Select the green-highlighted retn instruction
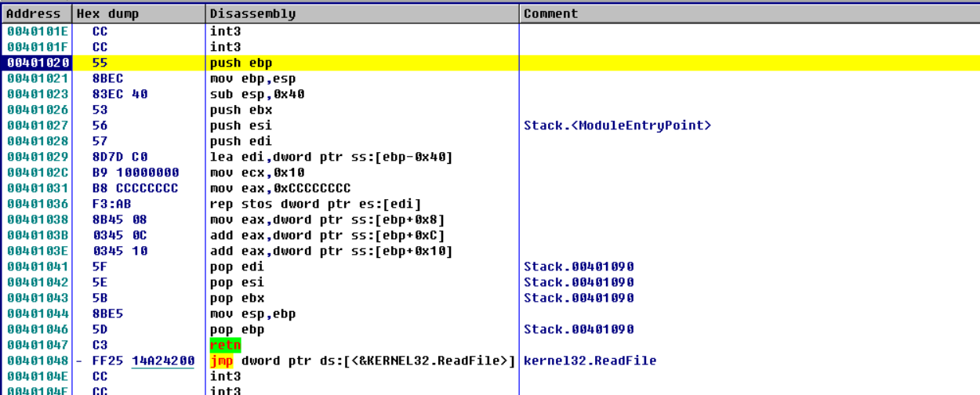Viewport: 980px width, 395px height. point(225,345)
